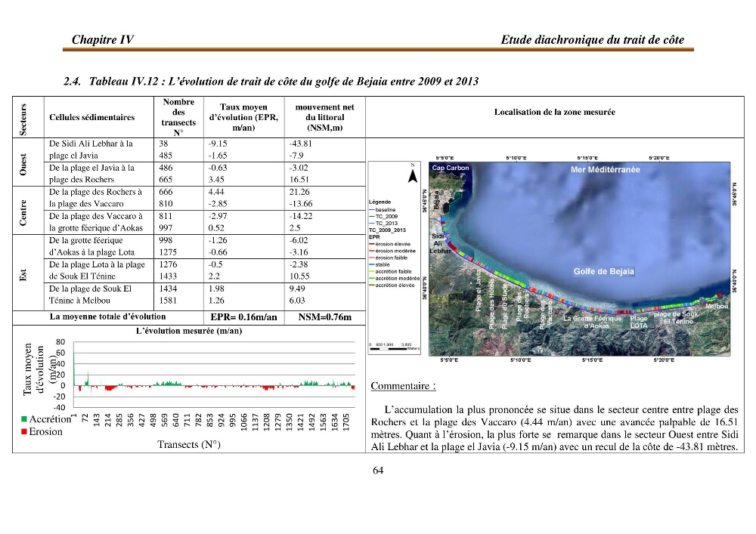The width and height of the screenshot is (756, 534).
Task: Click the 'Golfe de Bejaia' map label
Action: click(603, 272)
